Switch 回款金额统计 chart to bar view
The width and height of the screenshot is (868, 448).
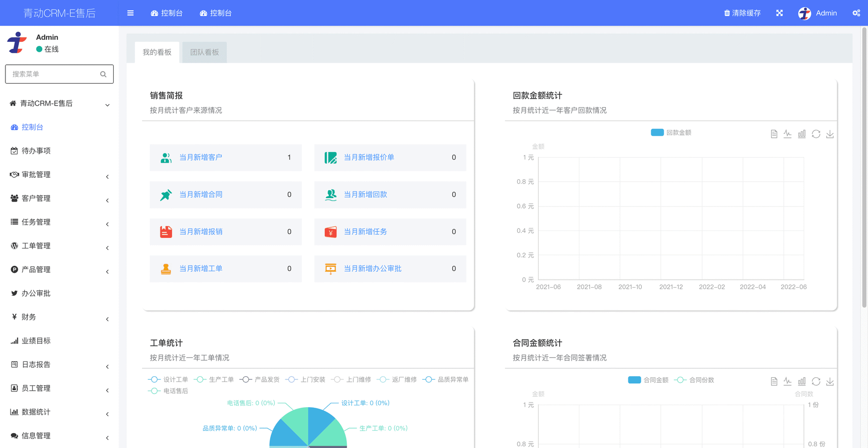coord(802,134)
